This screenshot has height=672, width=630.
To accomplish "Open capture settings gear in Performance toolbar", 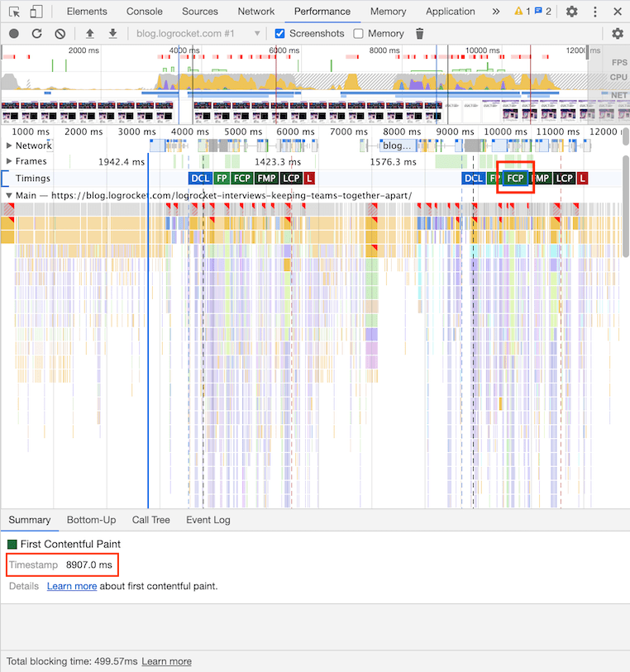I will [617, 33].
